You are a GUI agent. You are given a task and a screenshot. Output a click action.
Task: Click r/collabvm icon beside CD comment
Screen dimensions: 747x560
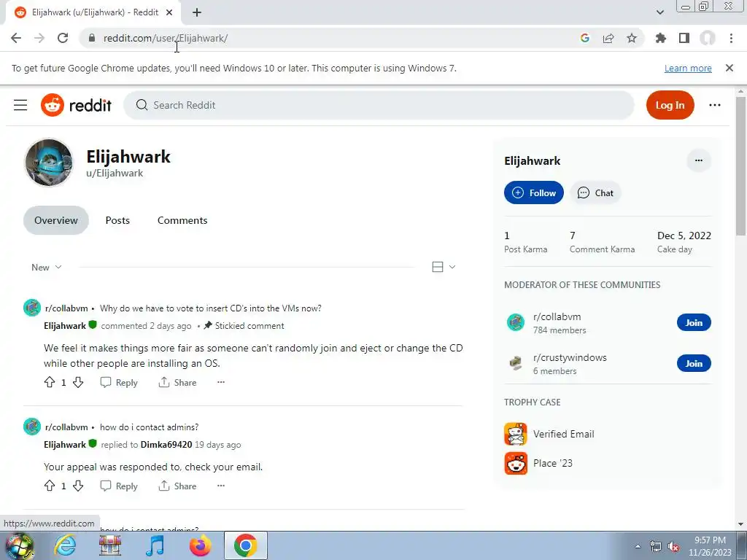(32, 308)
